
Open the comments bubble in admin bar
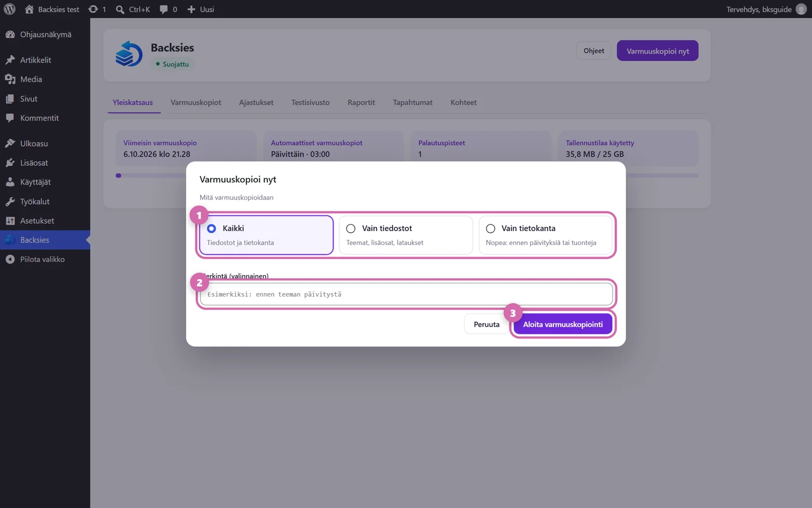pos(164,9)
